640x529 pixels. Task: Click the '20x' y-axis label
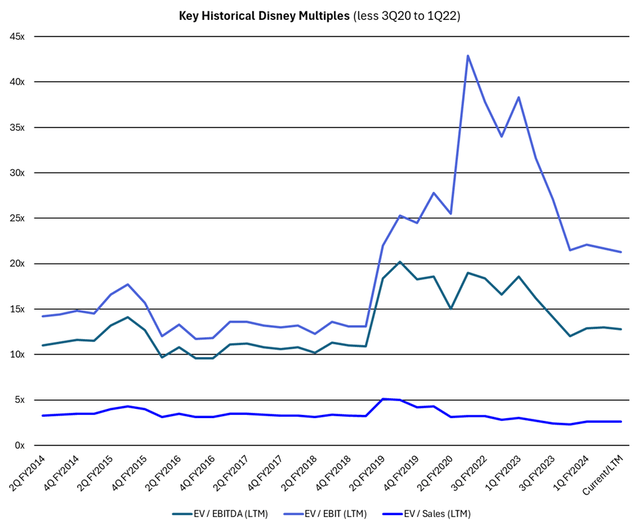tap(17, 264)
